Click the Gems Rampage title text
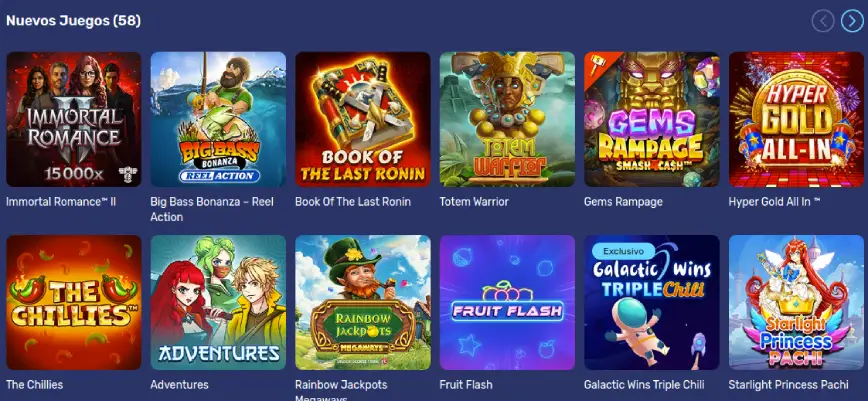This screenshot has width=868, height=401. point(623,202)
